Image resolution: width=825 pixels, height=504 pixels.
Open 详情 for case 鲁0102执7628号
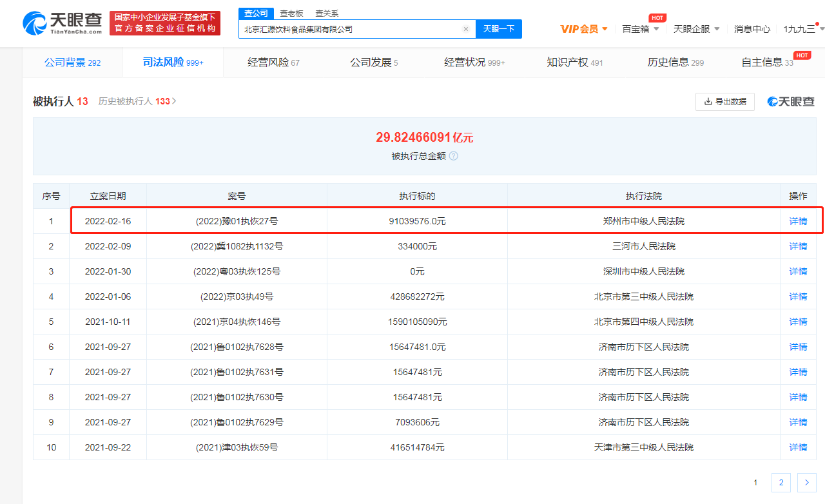pyautogui.click(x=798, y=347)
